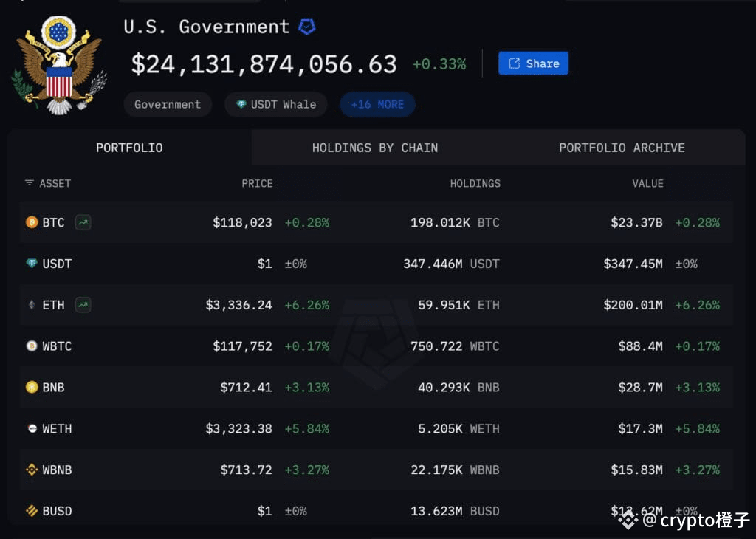
Task: Click the WBTC price $117,752
Action: [x=242, y=346]
